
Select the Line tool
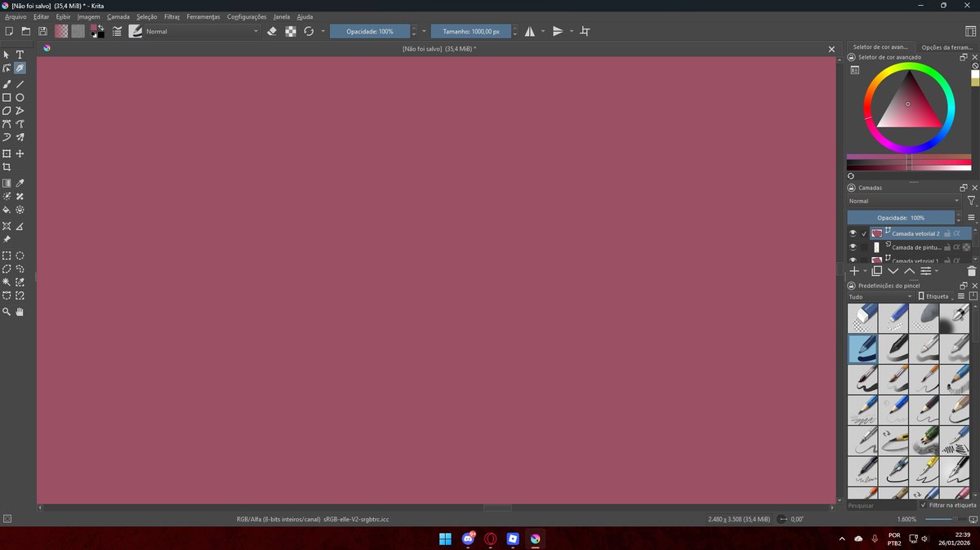pos(20,84)
